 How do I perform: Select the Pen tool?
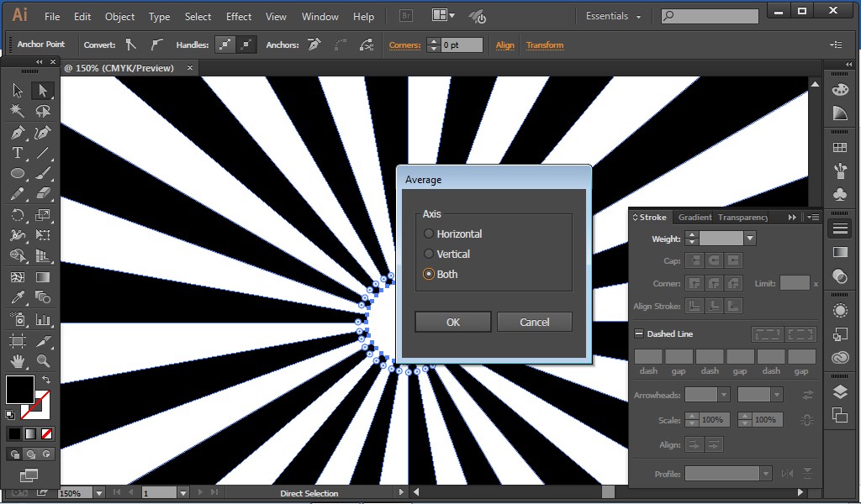(18, 132)
